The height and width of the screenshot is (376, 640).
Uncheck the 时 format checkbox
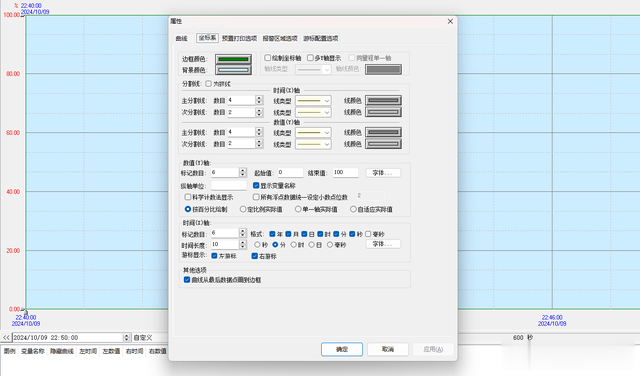pyautogui.click(x=320, y=234)
